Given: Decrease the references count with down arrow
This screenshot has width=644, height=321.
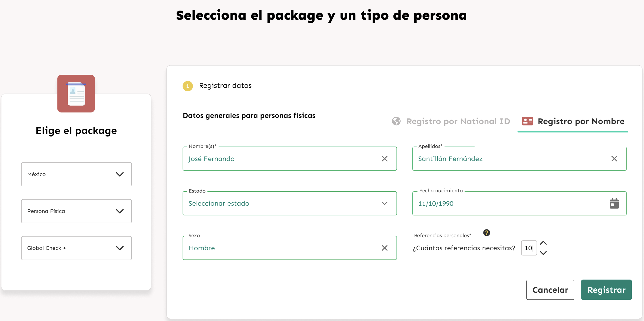Looking at the screenshot, I should click(543, 253).
